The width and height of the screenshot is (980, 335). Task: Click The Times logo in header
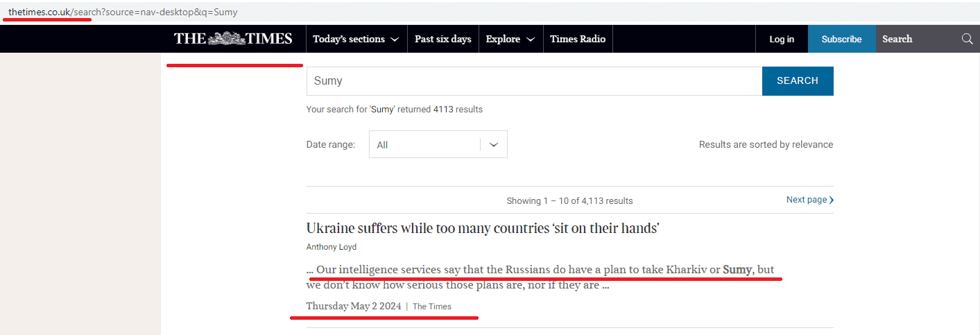233,39
